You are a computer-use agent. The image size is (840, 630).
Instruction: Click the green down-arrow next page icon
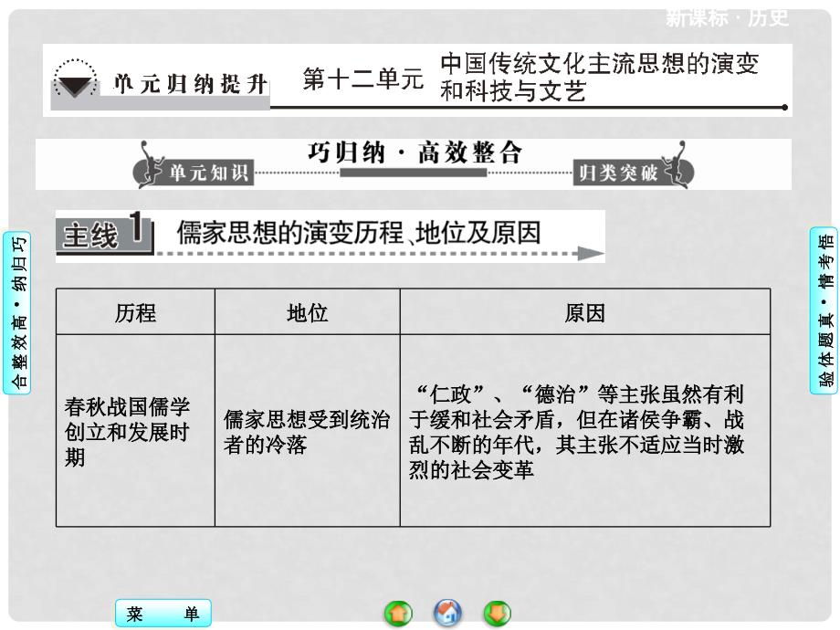click(x=497, y=614)
